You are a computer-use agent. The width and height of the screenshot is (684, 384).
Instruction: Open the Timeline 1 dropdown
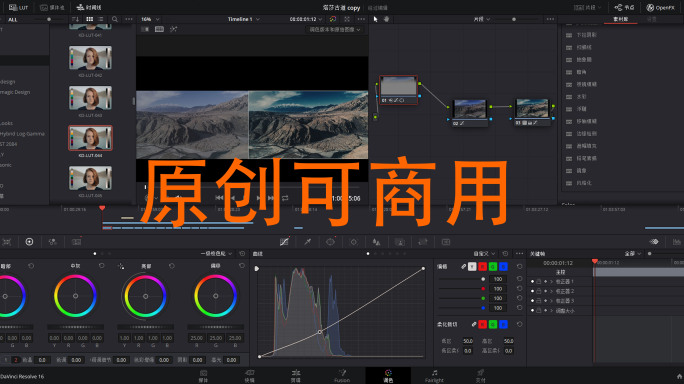pyautogui.click(x=243, y=19)
